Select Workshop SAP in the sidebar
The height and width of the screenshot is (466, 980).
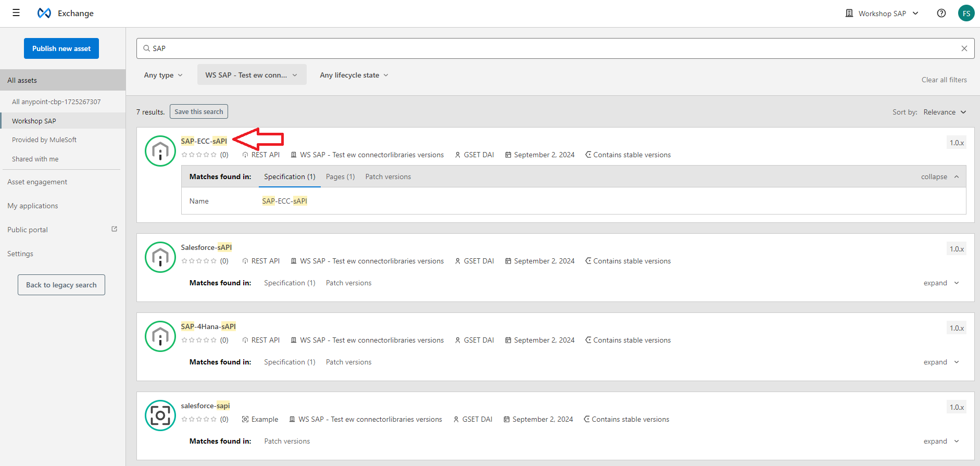tap(62, 121)
